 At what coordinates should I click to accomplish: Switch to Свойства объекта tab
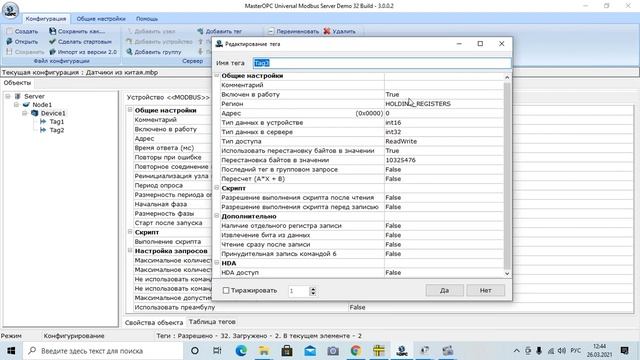click(x=154, y=322)
